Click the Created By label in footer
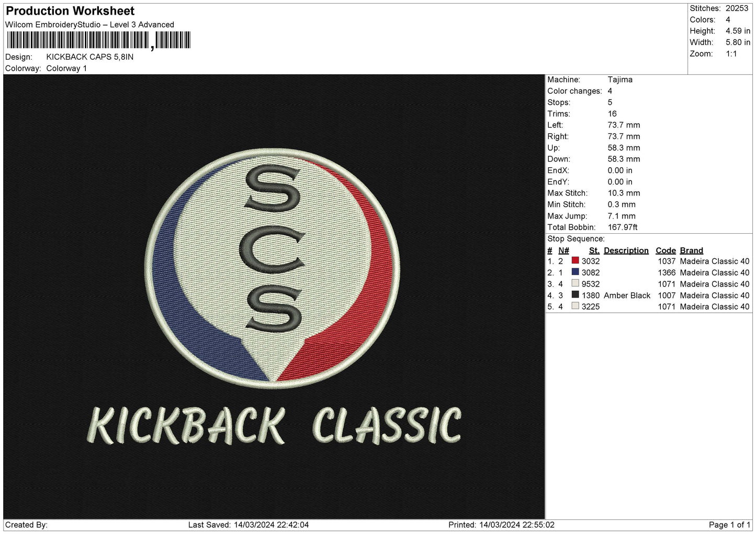The height and width of the screenshot is (534, 756). click(x=26, y=525)
